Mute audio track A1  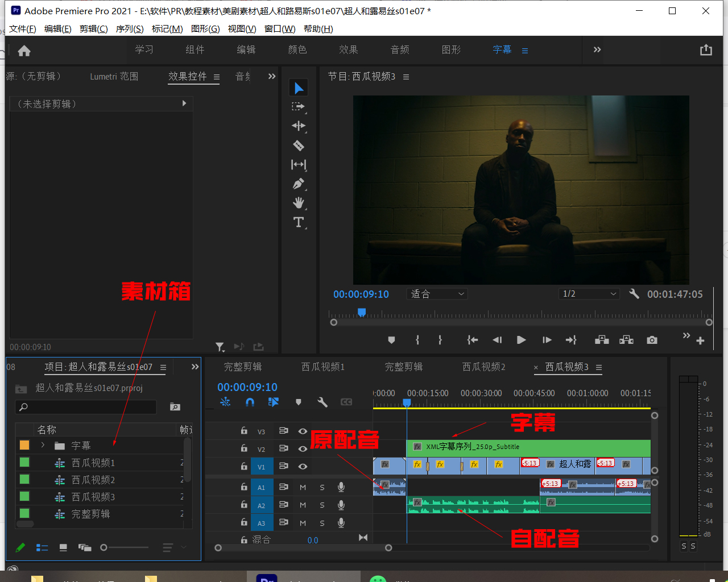[x=303, y=488]
